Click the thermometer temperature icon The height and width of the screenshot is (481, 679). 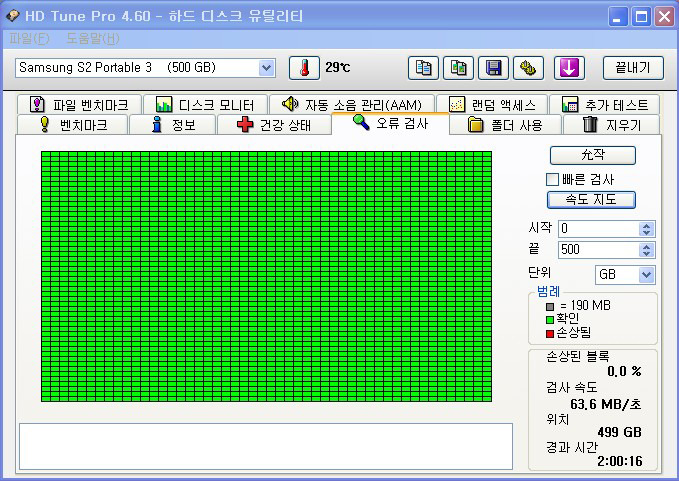coord(304,68)
